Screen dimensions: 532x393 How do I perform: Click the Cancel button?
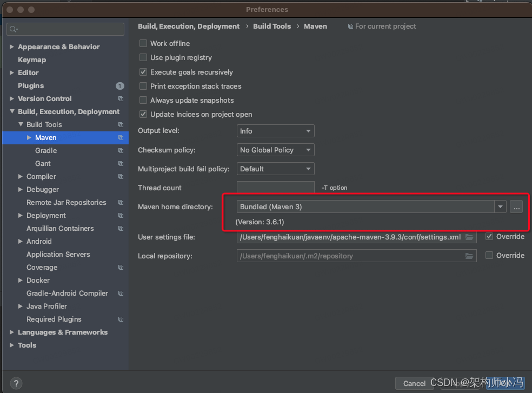point(414,383)
